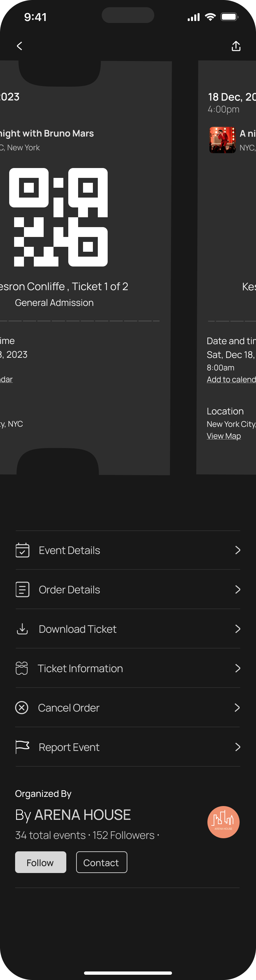
Task: Expand the Order Details chevron
Action: coord(238,590)
